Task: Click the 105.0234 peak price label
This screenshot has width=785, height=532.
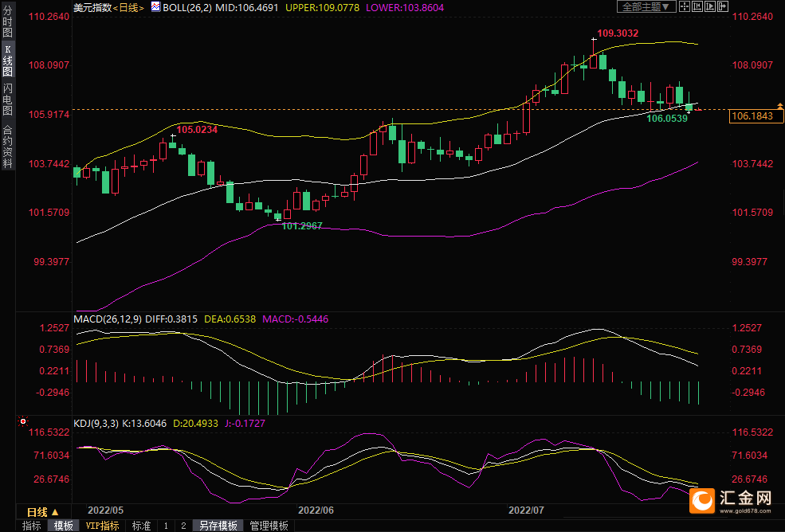Action: [x=197, y=130]
